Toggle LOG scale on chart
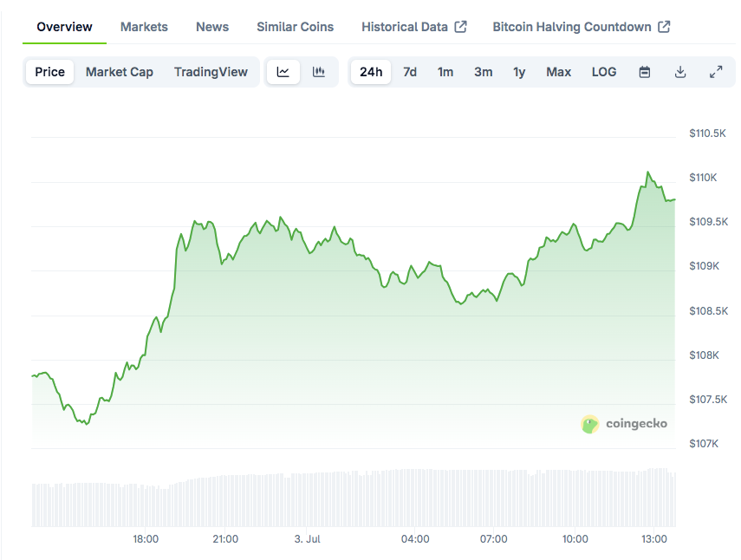741x560 pixels. tap(604, 72)
